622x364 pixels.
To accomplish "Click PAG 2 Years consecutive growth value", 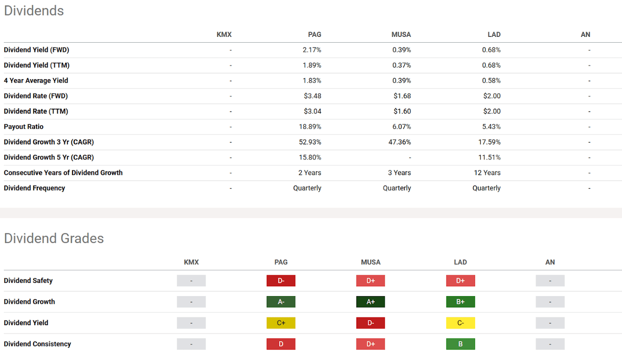I will (x=310, y=173).
